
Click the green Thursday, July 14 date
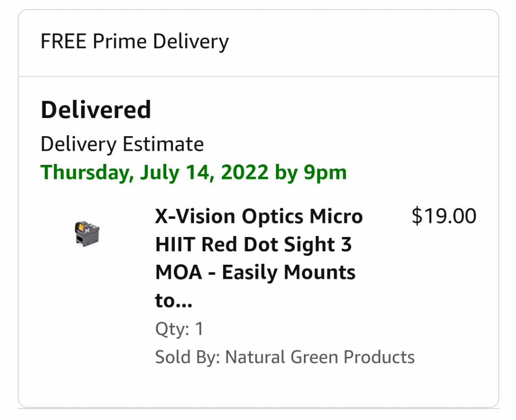coord(193,172)
